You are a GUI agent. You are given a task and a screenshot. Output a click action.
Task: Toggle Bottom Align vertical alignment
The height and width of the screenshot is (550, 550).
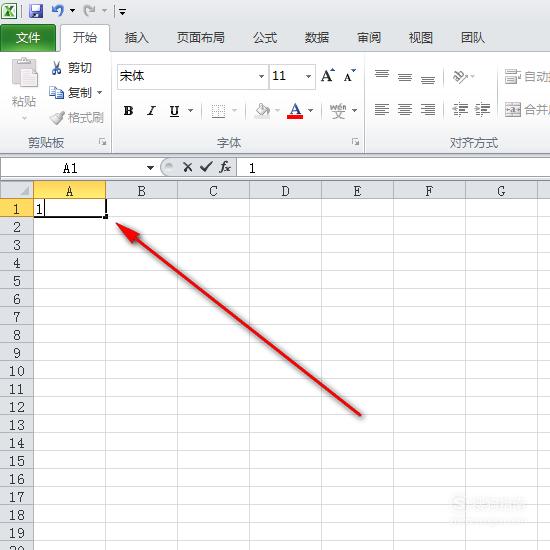click(428, 79)
